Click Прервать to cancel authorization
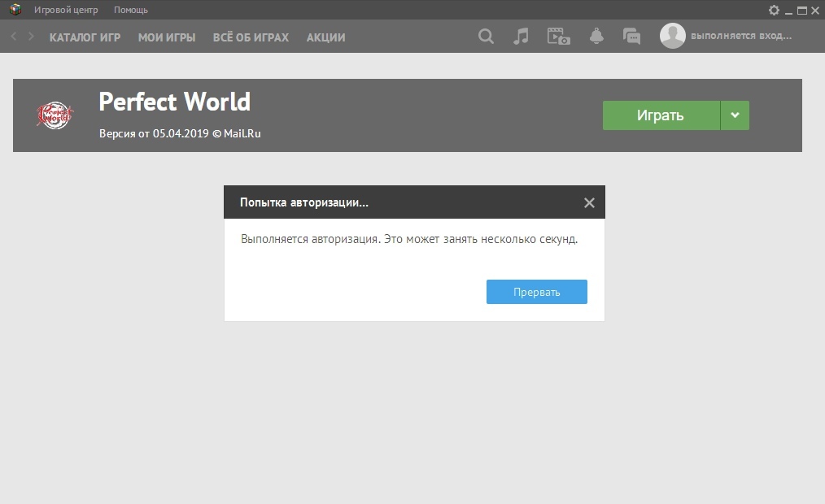 (536, 292)
